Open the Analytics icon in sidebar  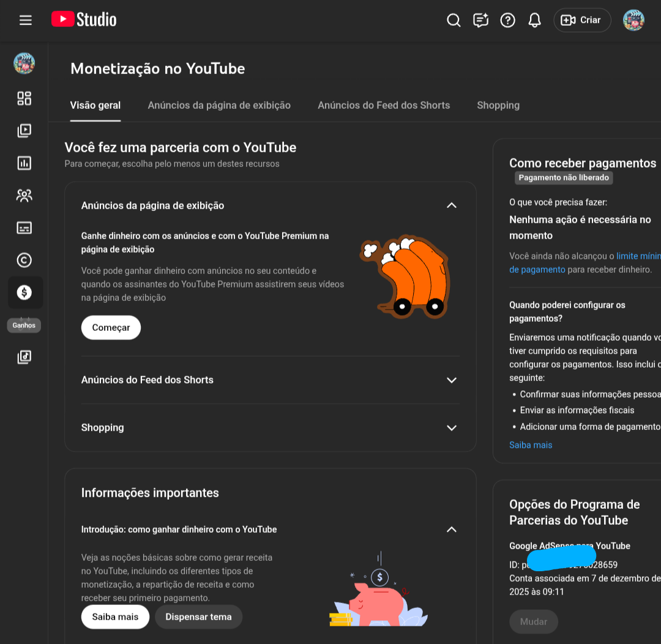coord(24,163)
